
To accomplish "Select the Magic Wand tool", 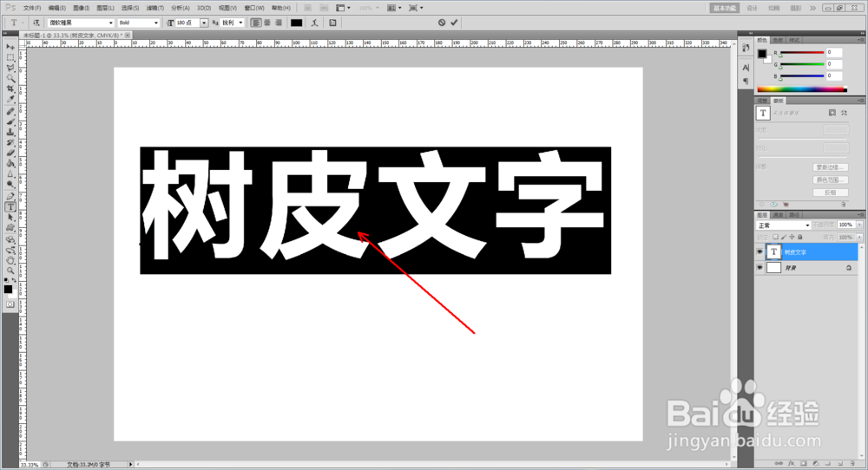I will [10, 79].
